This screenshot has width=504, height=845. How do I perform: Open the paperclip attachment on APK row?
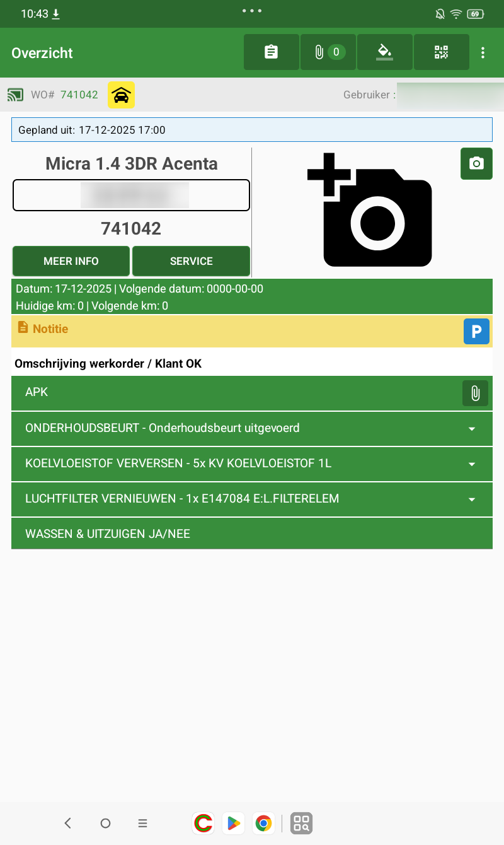[476, 393]
